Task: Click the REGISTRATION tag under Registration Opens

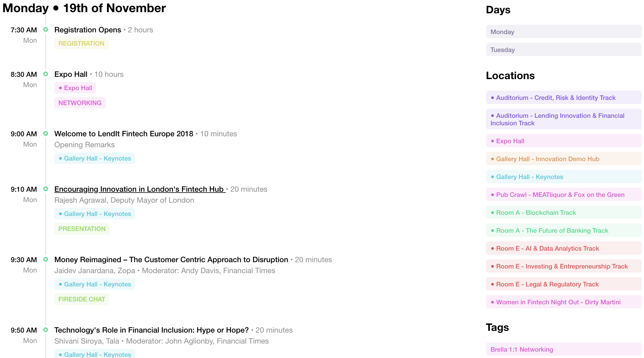Action: (82, 43)
